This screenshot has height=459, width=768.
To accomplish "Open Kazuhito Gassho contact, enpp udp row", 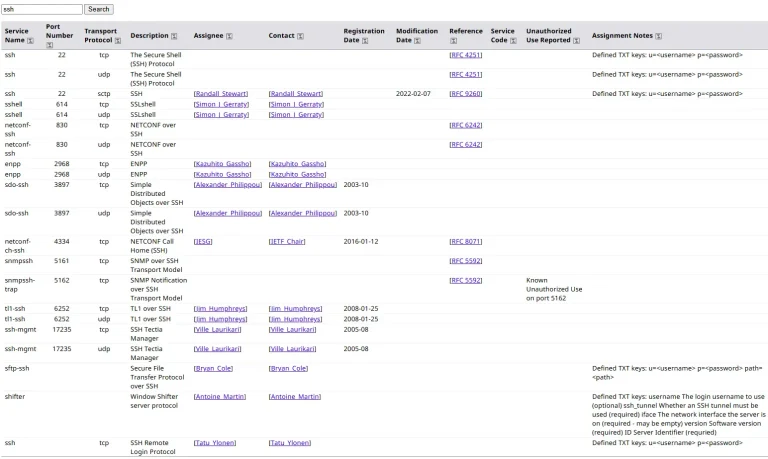I will (x=297, y=174).
